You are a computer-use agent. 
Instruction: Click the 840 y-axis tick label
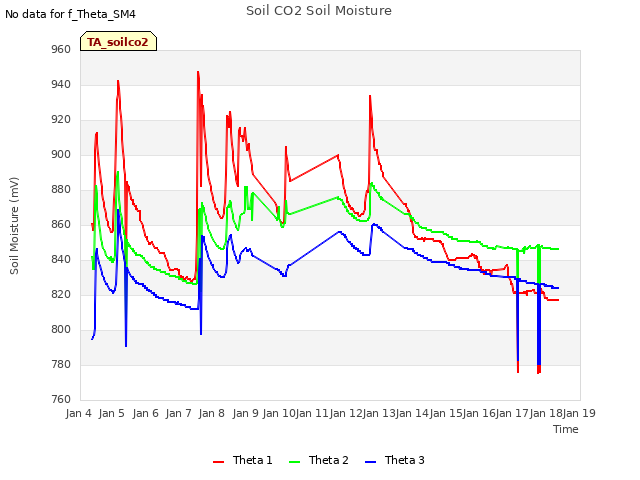(x=61, y=260)
